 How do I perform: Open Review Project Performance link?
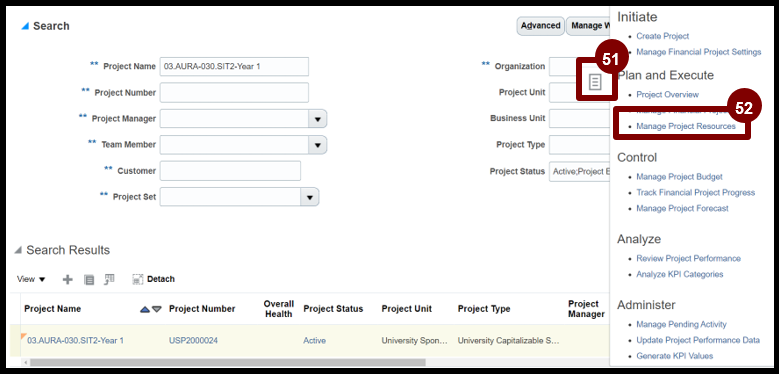click(688, 259)
